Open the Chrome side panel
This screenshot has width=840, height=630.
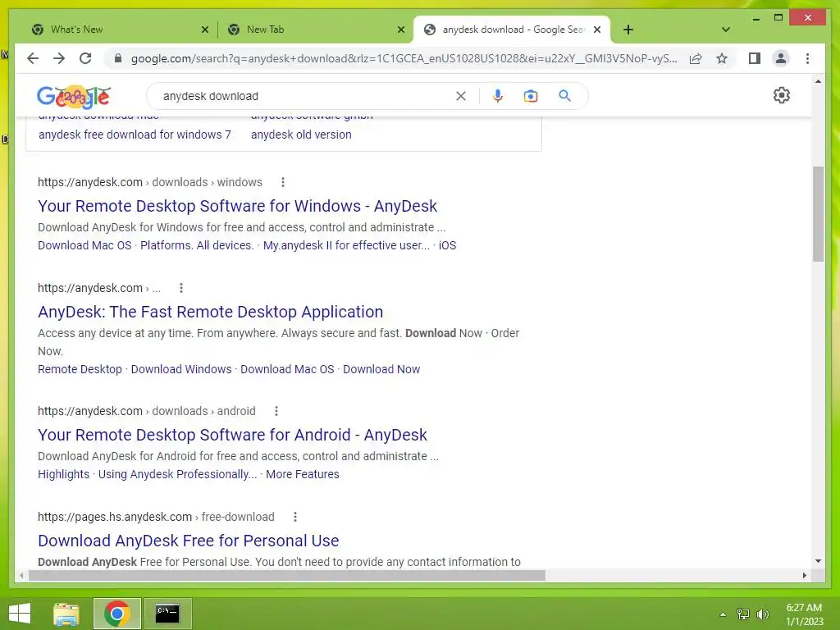[755, 58]
